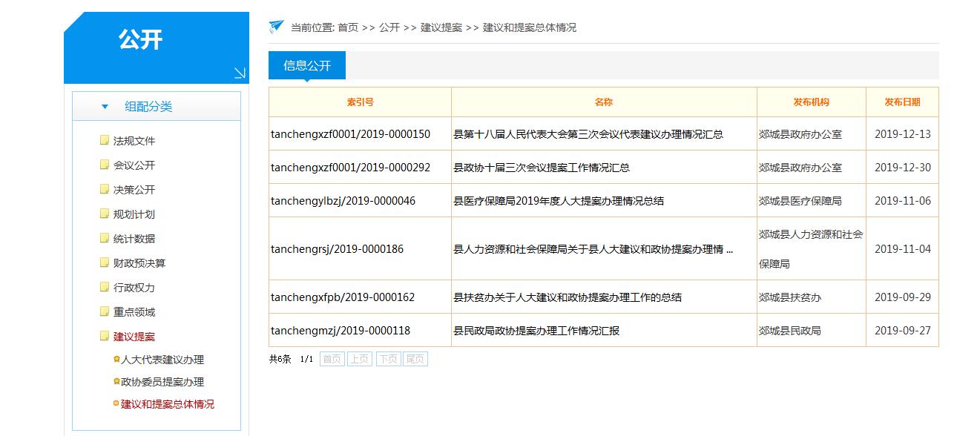Click the 索引号 column header
Viewport: 980px width, 436px height.
(x=360, y=102)
